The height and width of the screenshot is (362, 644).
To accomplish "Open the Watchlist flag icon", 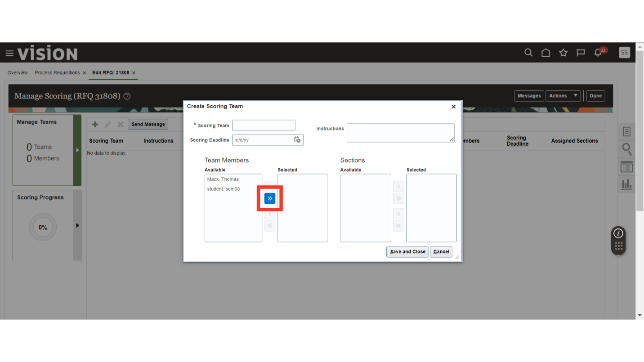I will pyautogui.click(x=581, y=53).
